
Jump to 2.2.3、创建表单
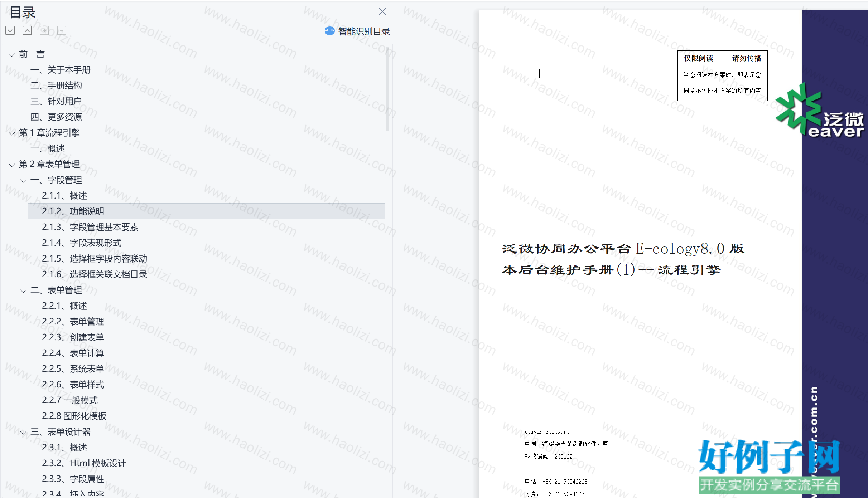73,337
